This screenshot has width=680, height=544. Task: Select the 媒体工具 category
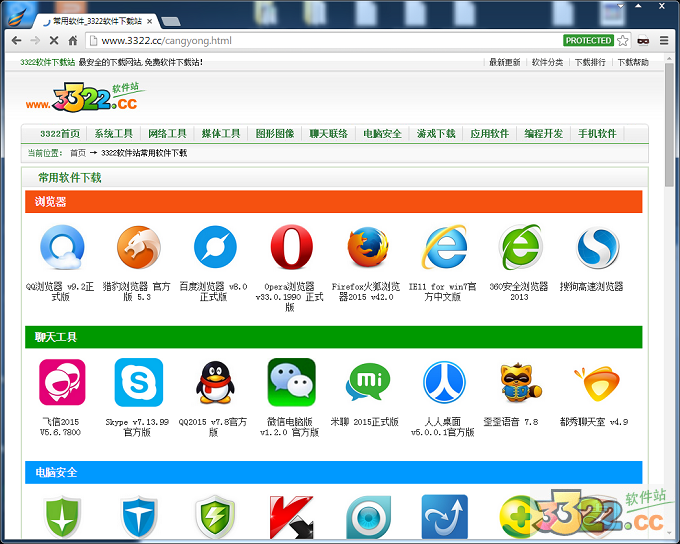tap(221, 134)
